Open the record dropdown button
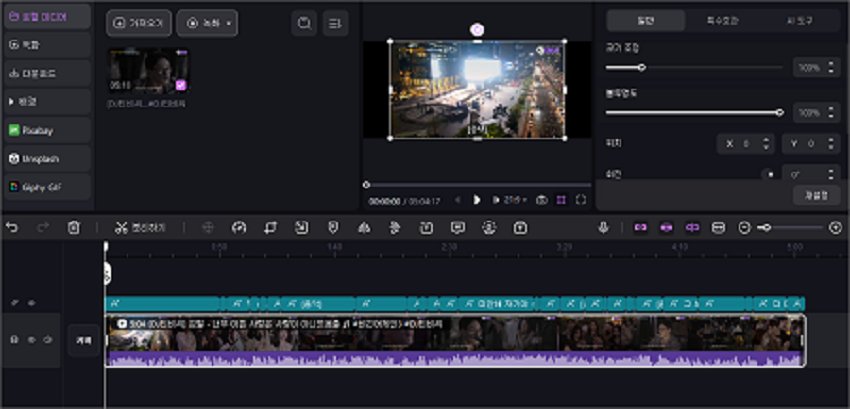The width and height of the screenshot is (850, 409). tap(207, 23)
